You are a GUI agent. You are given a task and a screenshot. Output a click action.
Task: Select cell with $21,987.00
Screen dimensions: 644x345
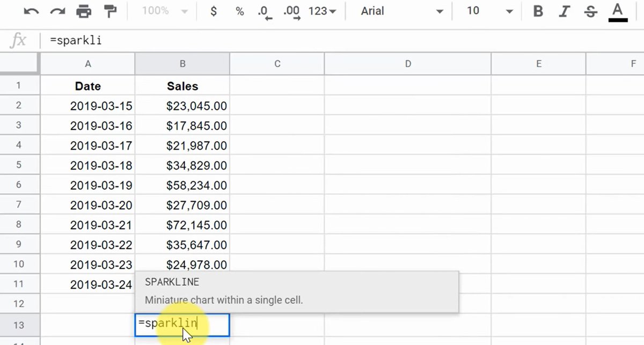pyautogui.click(x=182, y=145)
